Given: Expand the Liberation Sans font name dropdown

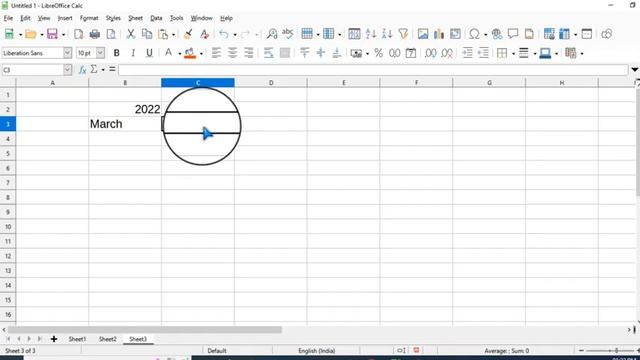Looking at the screenshot, I should point(67,53).
